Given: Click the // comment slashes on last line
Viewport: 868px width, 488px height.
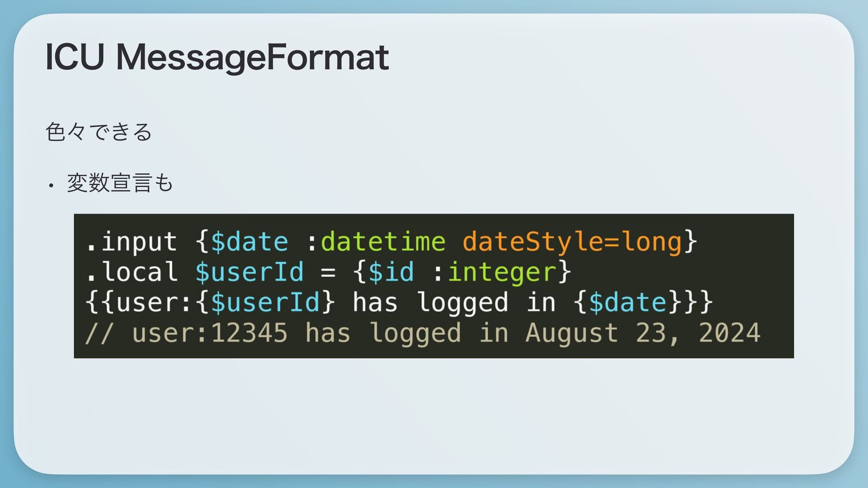Looking at the screenshot, I should 99,333.
